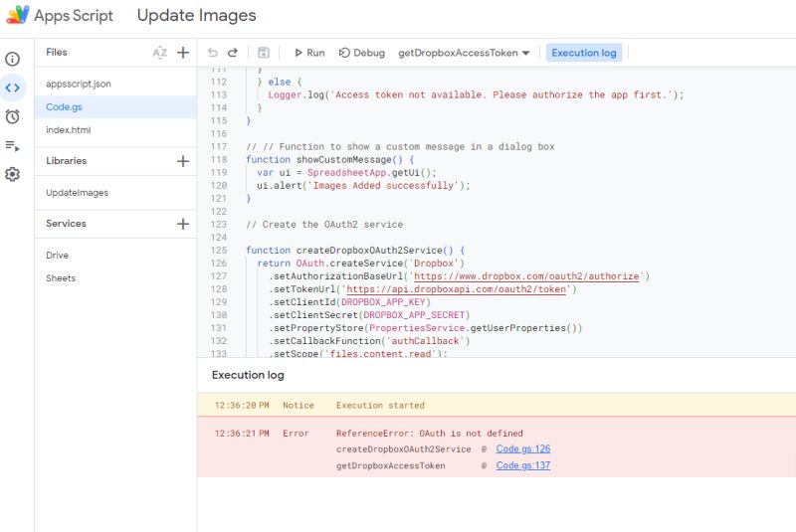Open the Editor code brackets icon
This screenshot has width=796, height=532.
(12, 88)
